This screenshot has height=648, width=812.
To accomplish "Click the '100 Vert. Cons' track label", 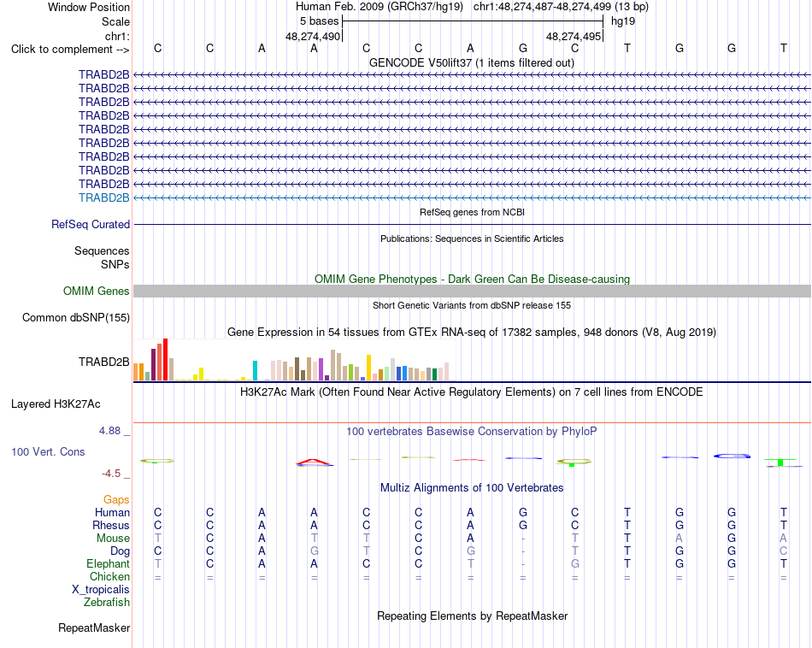I will tap(48, 451).
